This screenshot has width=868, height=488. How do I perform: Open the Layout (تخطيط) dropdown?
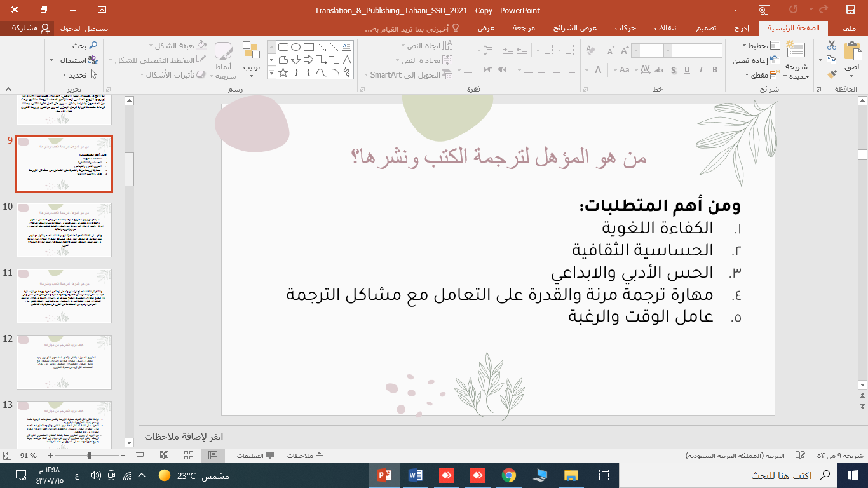coord(756,46)
